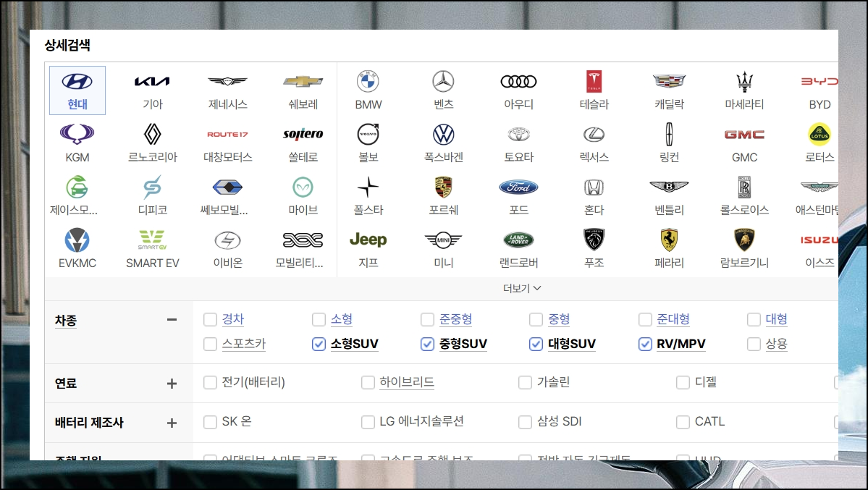Select the KGM brand logo
Image resolution: width=868 pixels, height=490 pixels.
(77, 134)
